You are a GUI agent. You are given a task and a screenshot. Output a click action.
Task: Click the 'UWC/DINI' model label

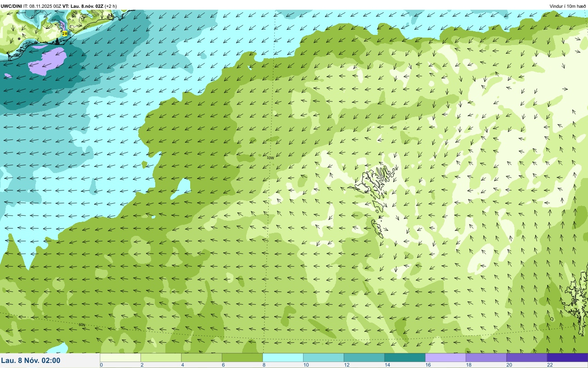[x=11, y=6]
